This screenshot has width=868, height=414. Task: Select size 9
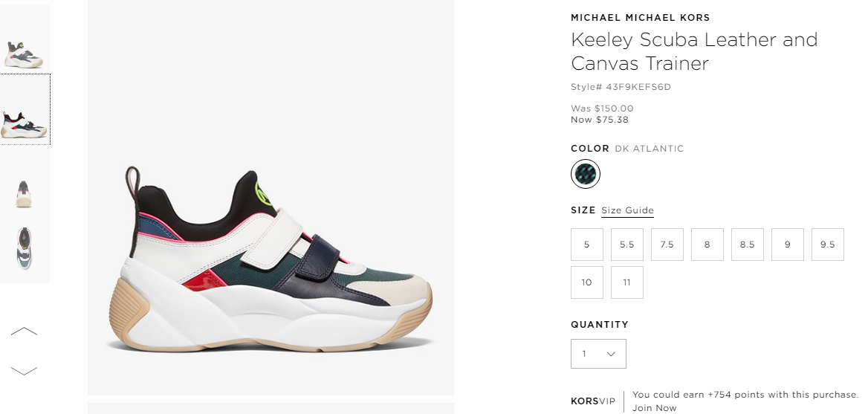click(x=787, y=244)
